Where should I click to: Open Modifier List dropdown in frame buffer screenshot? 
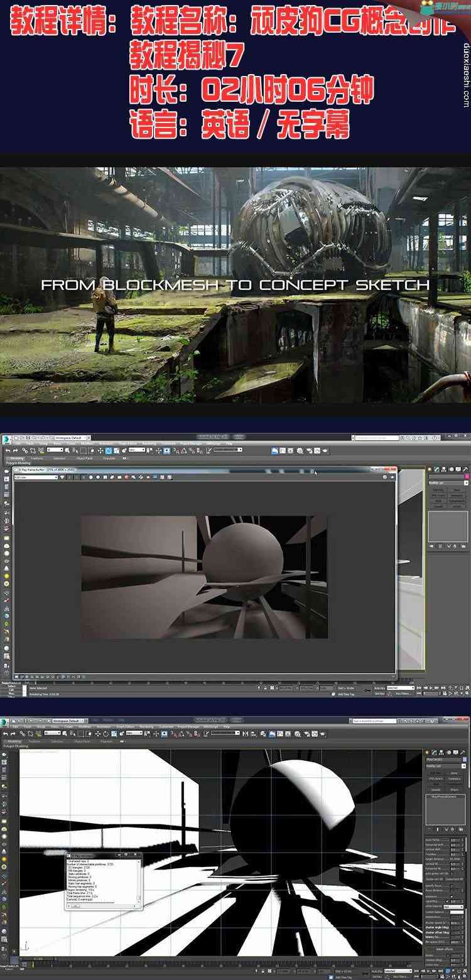point(447,483)
